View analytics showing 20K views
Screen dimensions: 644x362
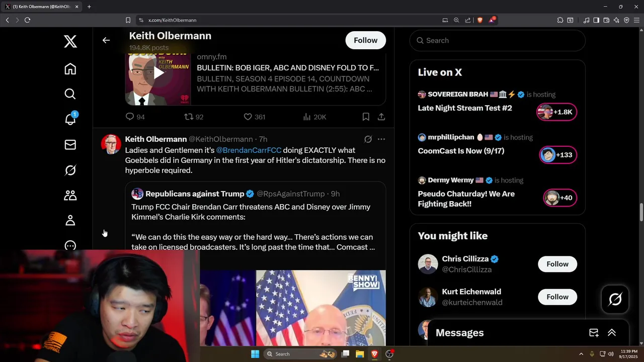314,117
